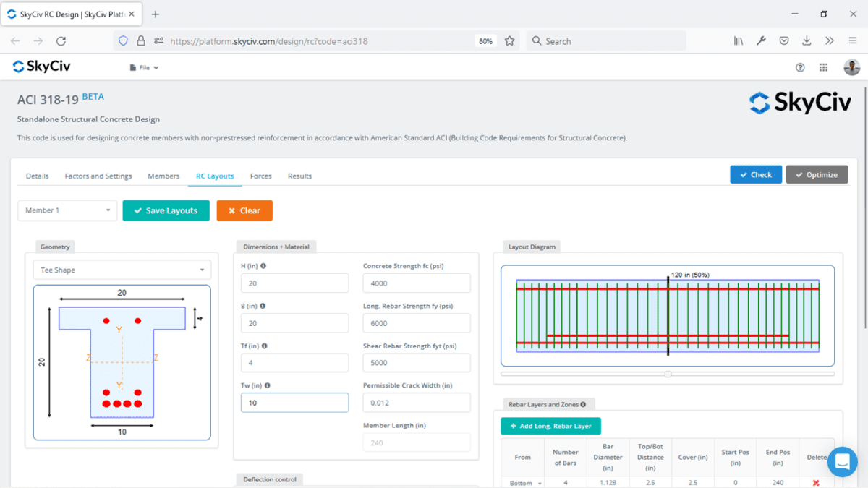Open the apps grid icon
Viewport: 868px width, 488px height.
click(823, 67)
